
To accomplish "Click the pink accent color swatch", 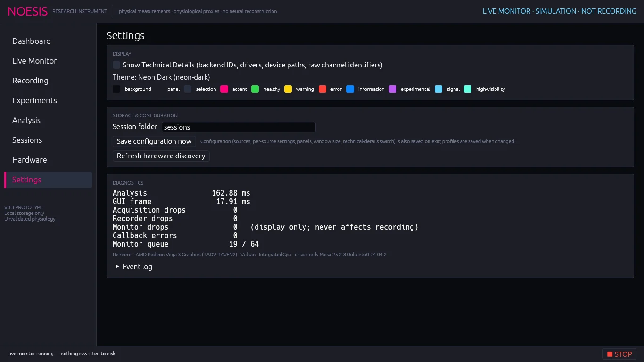I will coord(224,89).
